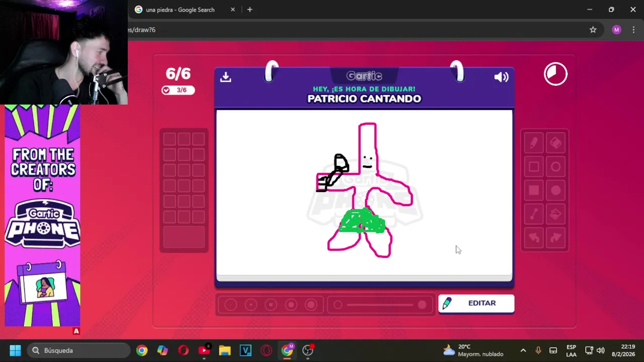Image resolution: width=644 pixels, height=362 pixels.
Task: Open OBS Studio from the taskbar
Action: pos(308,350)
